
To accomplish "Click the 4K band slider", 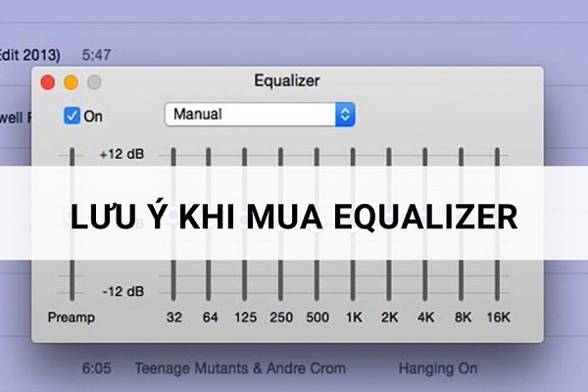I will [425, 224].
